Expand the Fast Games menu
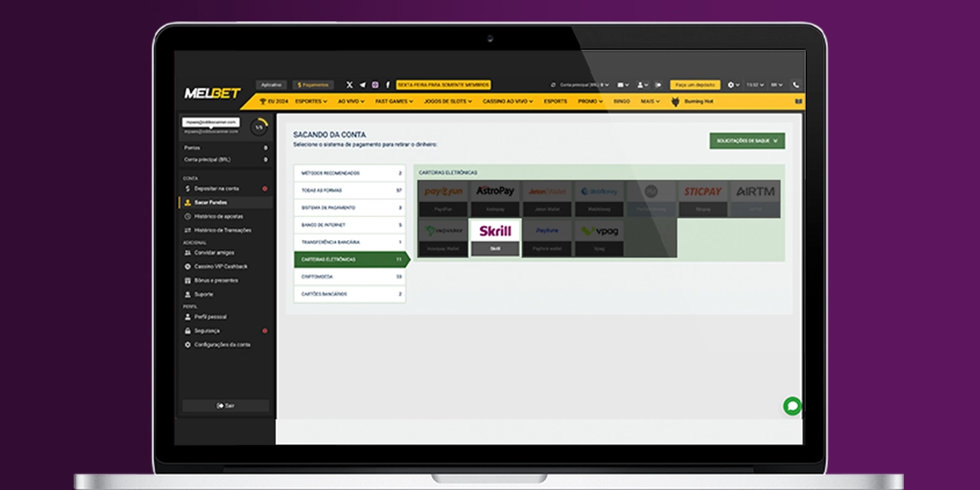 click(x=395, y=101)
